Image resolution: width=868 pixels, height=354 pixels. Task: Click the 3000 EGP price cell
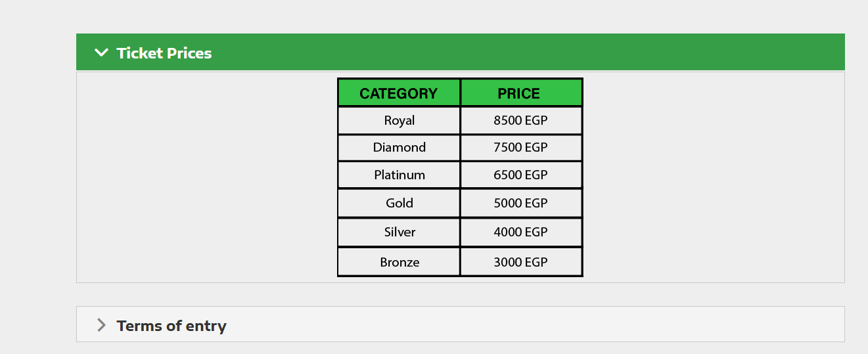[x=521, y=262]
